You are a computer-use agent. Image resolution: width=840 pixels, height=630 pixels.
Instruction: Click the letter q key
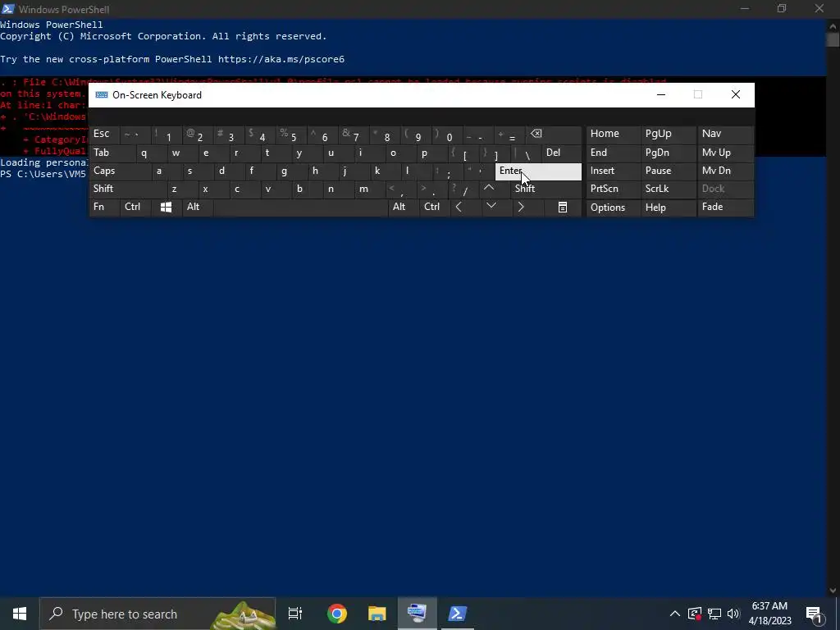[151, 153]
